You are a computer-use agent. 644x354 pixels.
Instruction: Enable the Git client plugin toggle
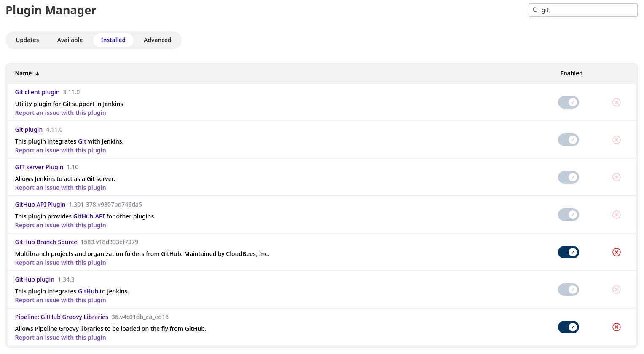[x=568, y=102]
